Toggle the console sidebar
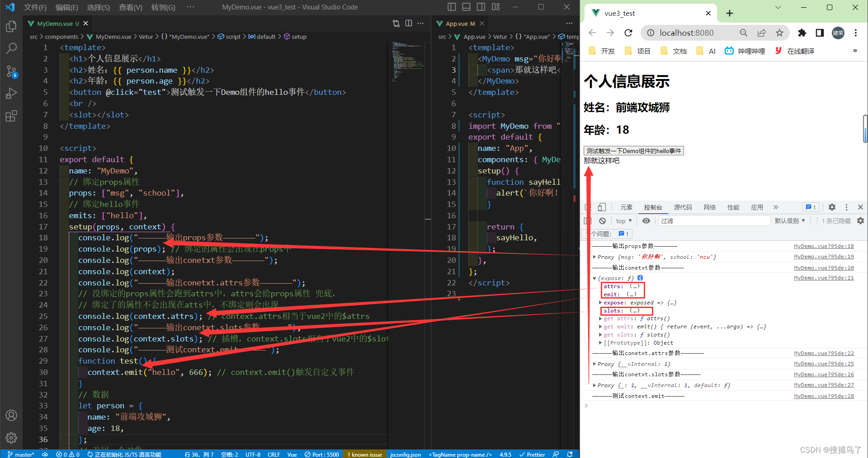This screenshot has height=458, width=868. tap(588, 221)
